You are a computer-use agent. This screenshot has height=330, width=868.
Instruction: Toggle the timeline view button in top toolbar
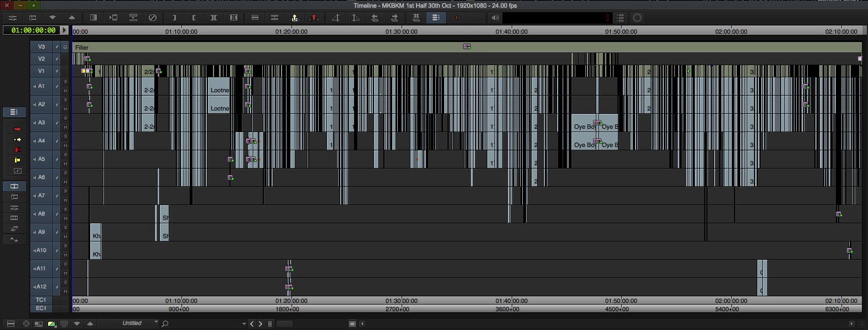tap(436, 18)
